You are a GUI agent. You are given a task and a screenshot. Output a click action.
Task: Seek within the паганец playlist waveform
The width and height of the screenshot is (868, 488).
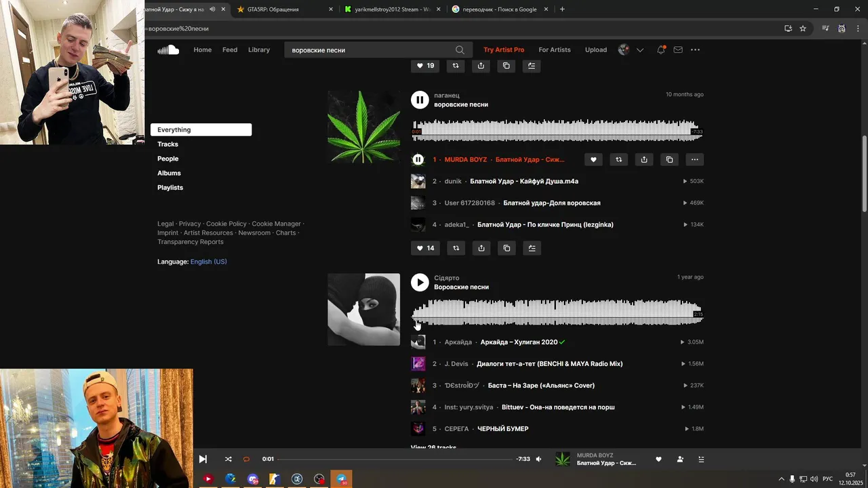click(557, 130)
